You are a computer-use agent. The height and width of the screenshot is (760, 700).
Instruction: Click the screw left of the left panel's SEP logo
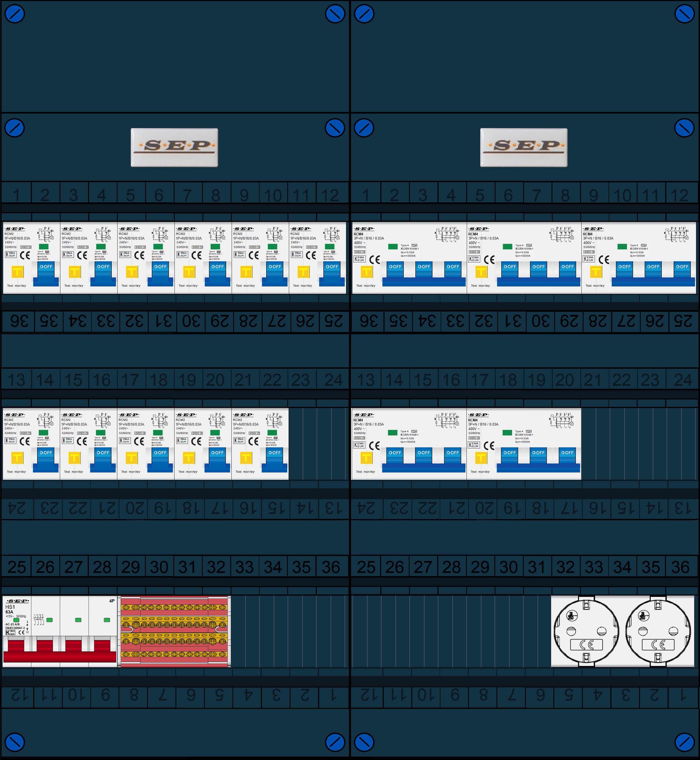point(14,128)
